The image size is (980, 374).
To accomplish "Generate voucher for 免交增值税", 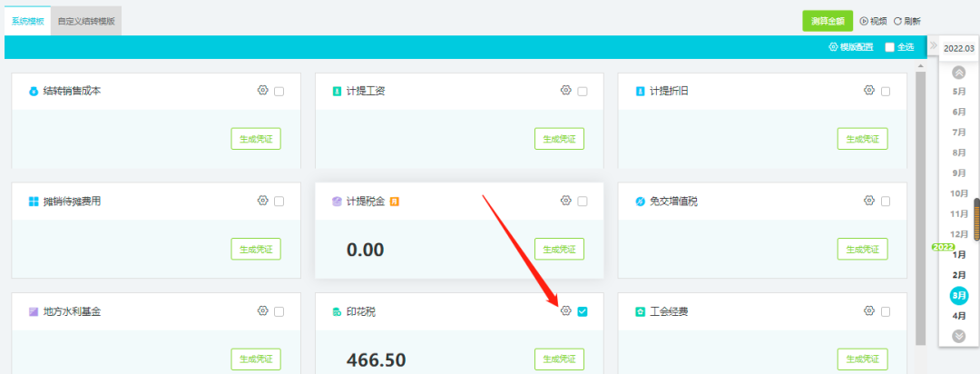I will pos(863,249).
